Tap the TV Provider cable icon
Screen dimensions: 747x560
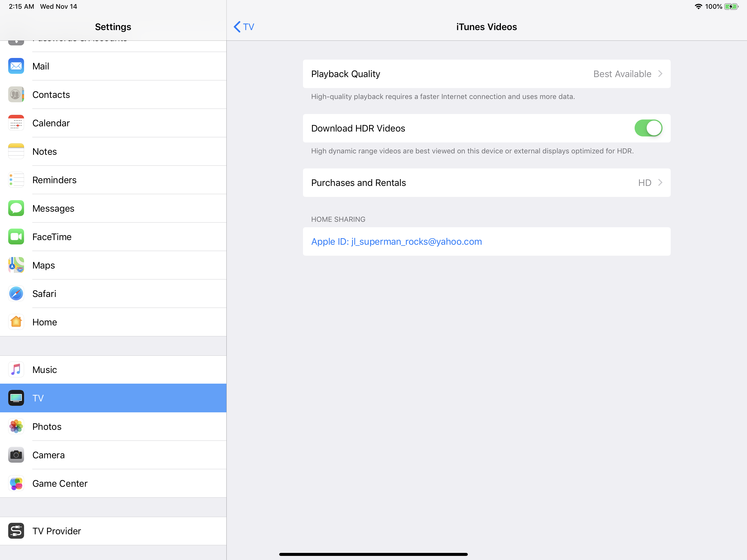pyautogui.click(x=16, y=531)
